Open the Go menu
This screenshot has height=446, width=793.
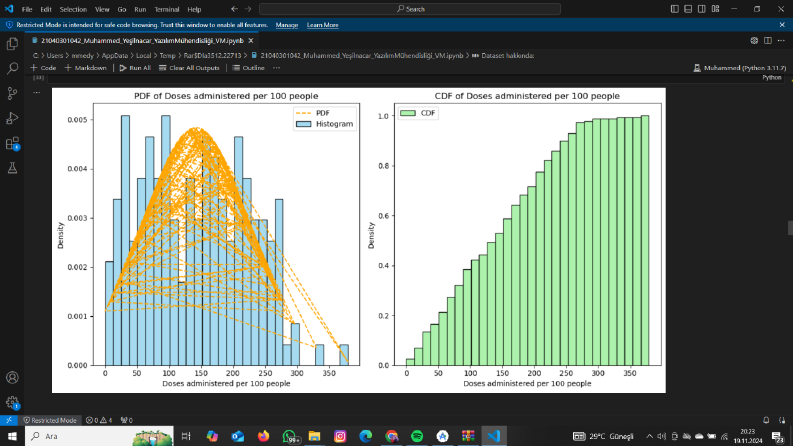[121, 9]
